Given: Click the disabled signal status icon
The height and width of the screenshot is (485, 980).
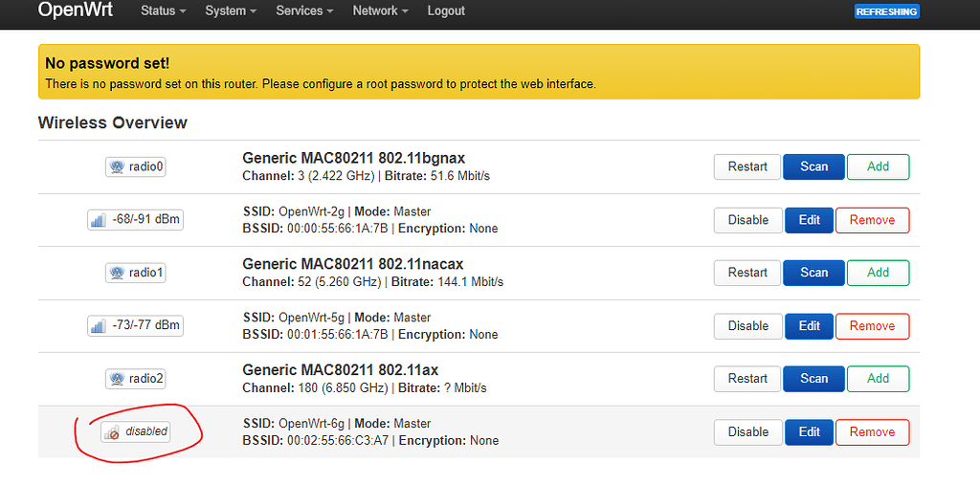Looking at the screenshot, I should 113,432.
